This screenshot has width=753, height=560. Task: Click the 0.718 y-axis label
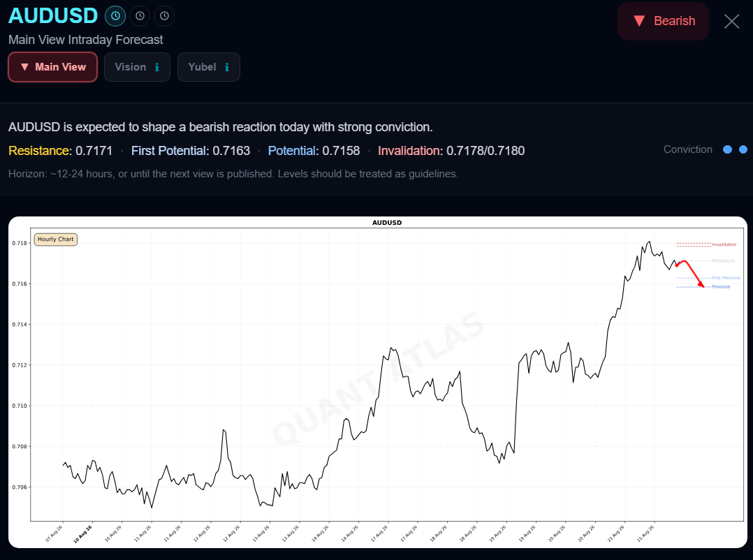pos(20,243)
